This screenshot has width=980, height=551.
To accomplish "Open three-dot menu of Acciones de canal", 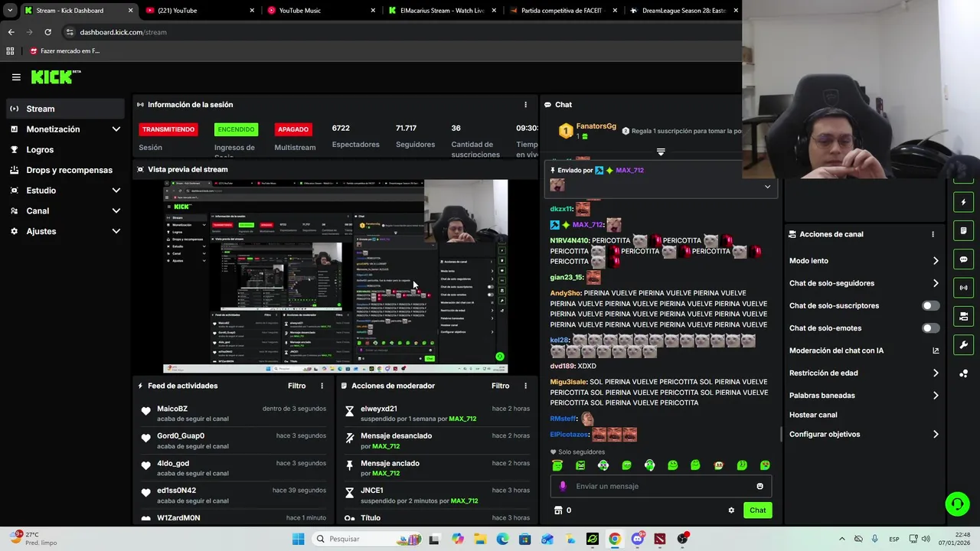I will point(933,234).
